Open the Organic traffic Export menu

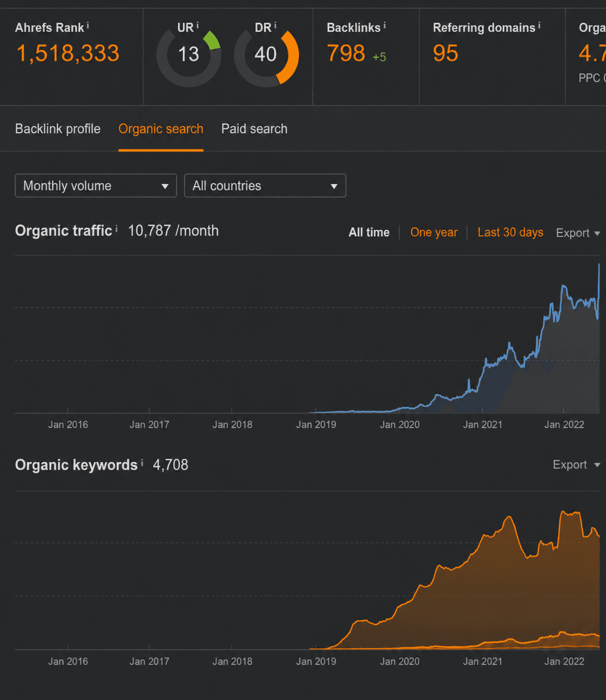click(x=578, y=233)
